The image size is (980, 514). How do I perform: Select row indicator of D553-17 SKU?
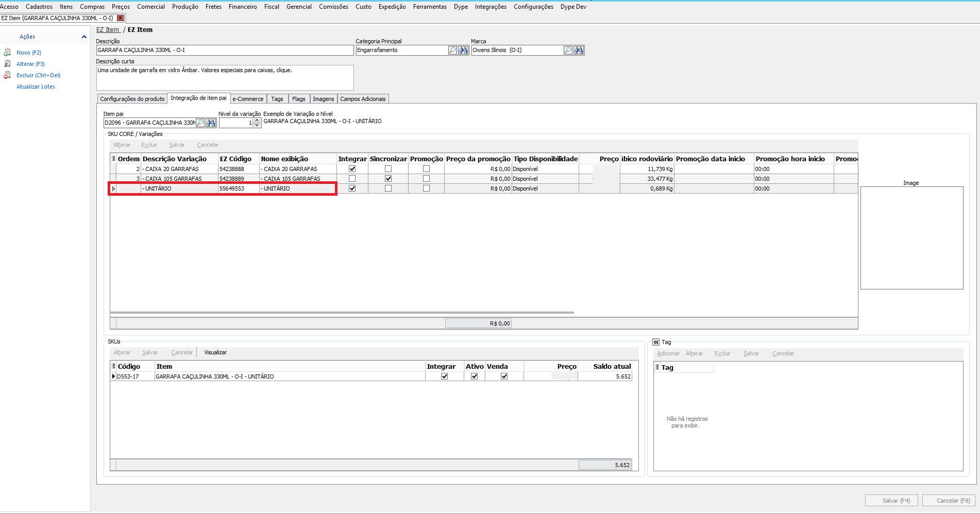(113, 376)
